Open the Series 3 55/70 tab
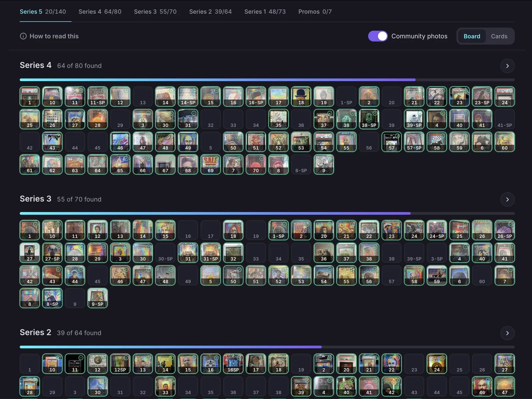The image size is (532, 399). [155, 12]
